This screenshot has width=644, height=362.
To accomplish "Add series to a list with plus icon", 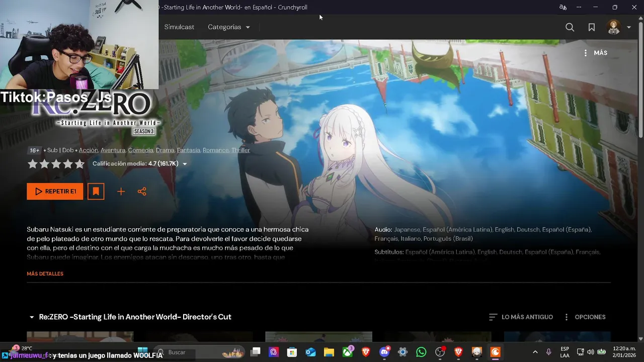I will click(x=121, y=192).
